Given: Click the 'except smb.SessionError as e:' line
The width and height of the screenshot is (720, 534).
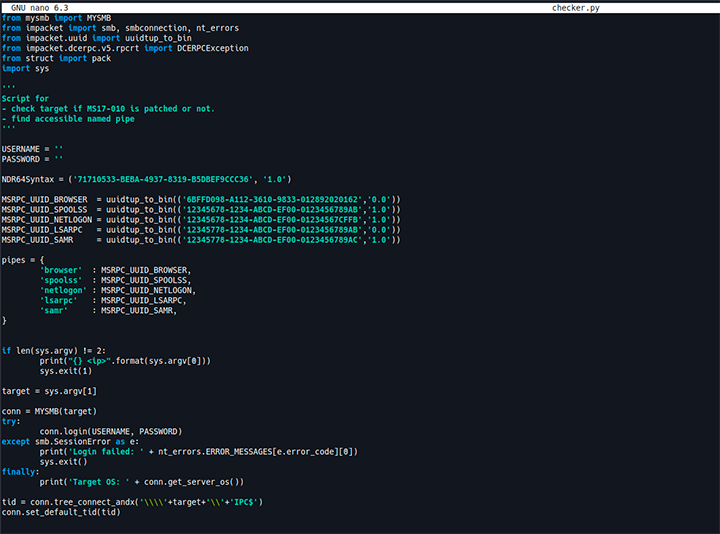Looking at the screenshot, I should [70, 442].
